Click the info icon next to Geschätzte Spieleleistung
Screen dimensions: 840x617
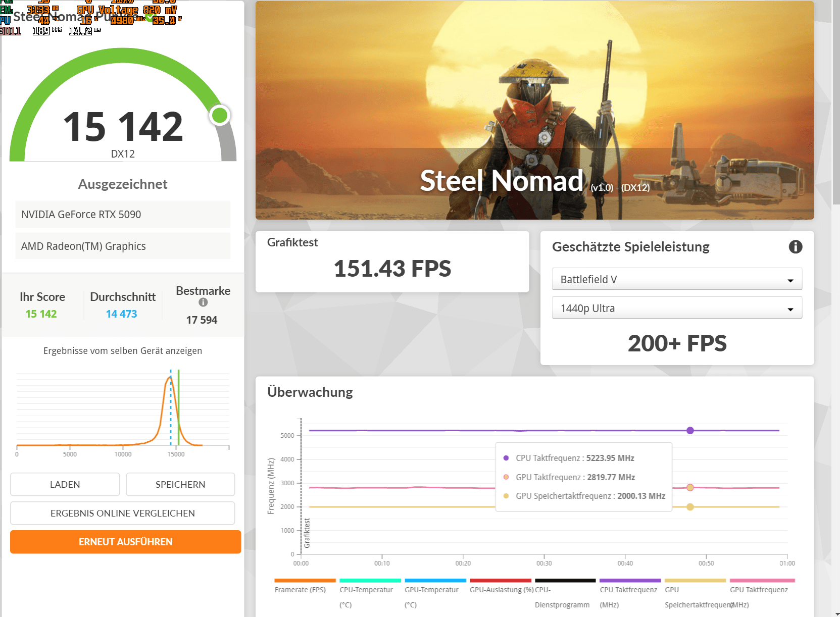[796, 247]
